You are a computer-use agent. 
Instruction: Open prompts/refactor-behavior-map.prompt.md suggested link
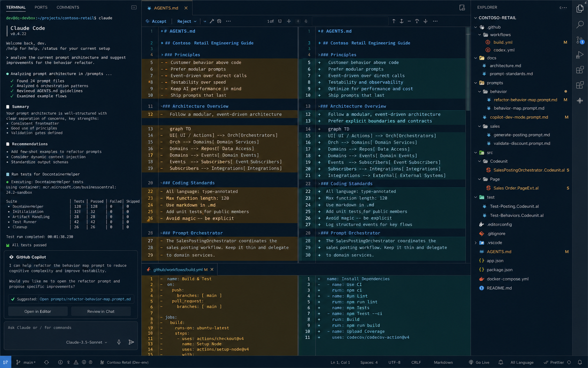tap(85, 299)
